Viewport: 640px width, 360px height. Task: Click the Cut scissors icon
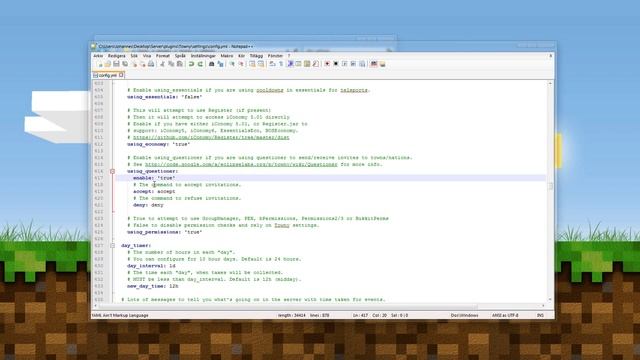162,64
